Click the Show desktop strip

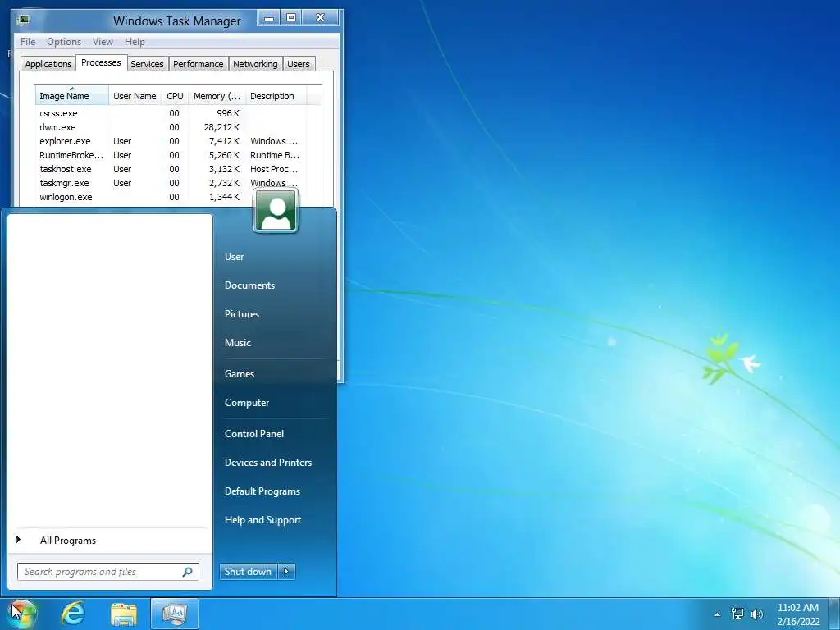pyautogui.click(x=835, y=614)
